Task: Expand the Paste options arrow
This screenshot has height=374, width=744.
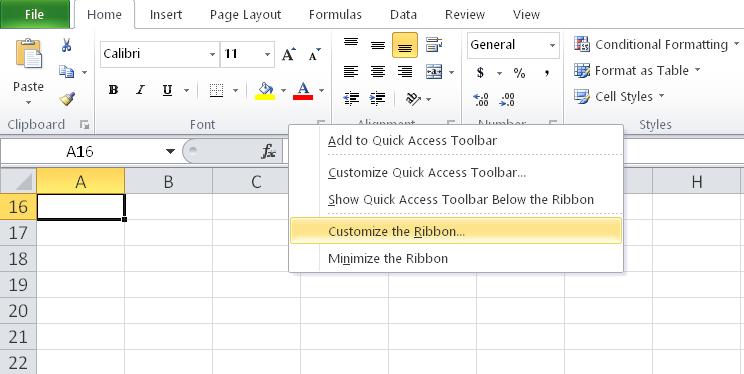Action: (28, 103)
